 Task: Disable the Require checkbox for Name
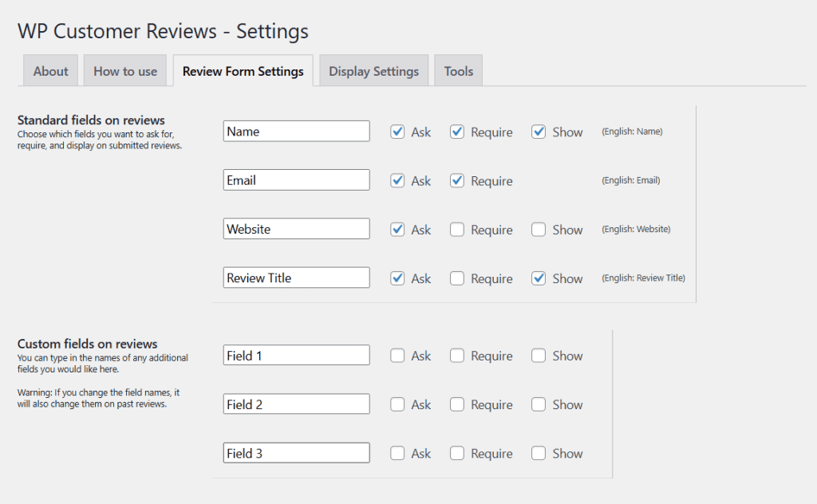click(457, 132)
